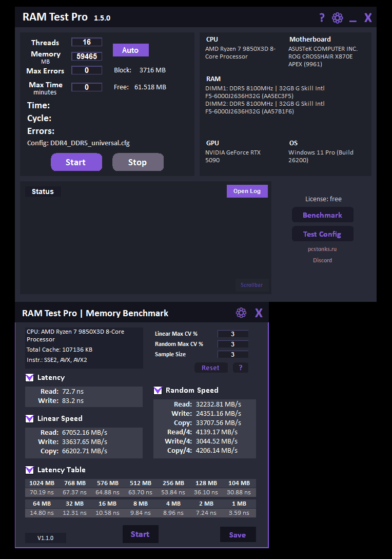This screenshot has width=392, height=559.
Task: Close the RAM Test Pro main window
Action: coord(368,18)
